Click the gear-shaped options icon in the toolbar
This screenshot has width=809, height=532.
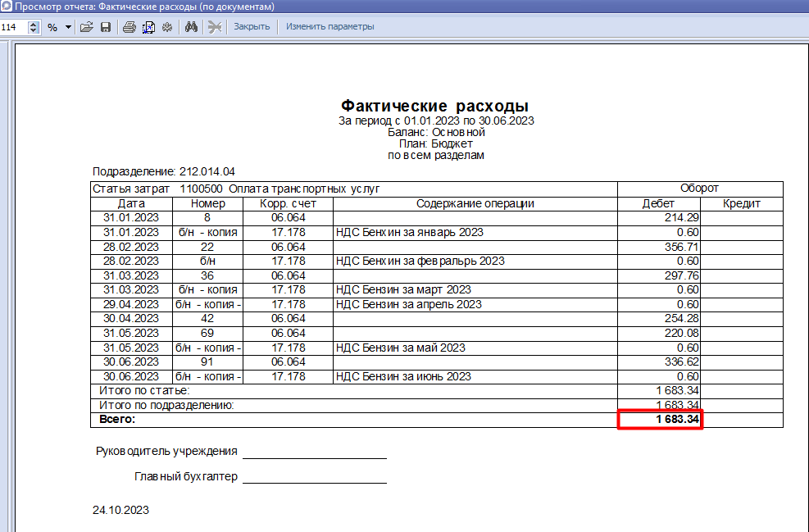coord(167,27)
